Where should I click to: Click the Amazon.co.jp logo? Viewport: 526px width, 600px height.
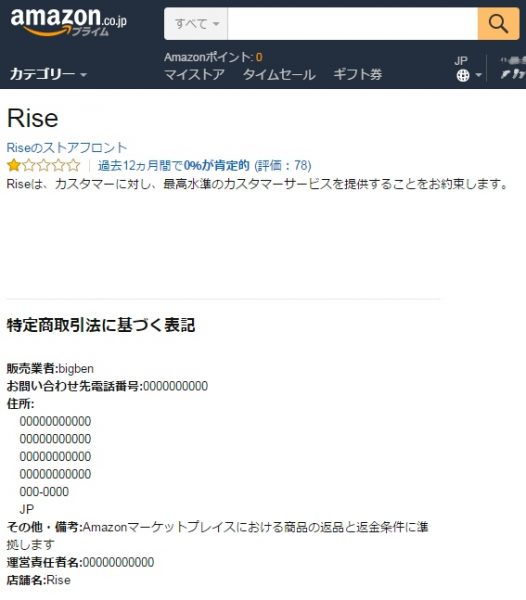click(68, 22)
